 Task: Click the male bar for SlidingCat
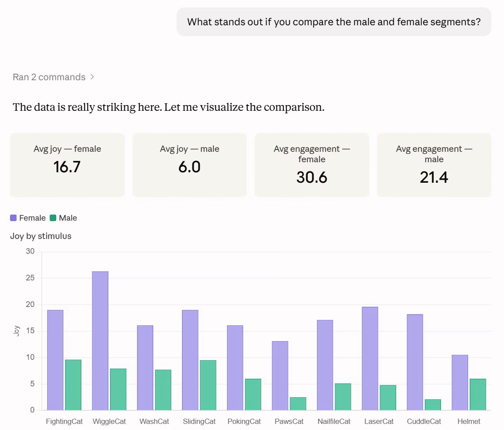(208, 385)
